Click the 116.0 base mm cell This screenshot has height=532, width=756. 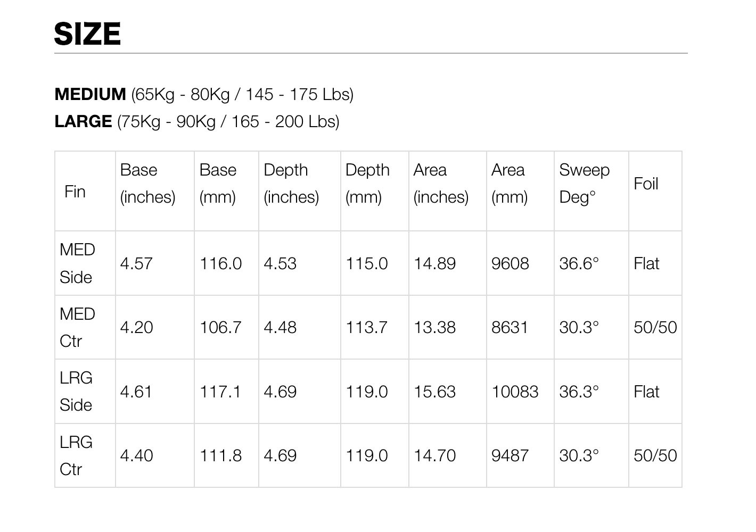tap(220, 264)
